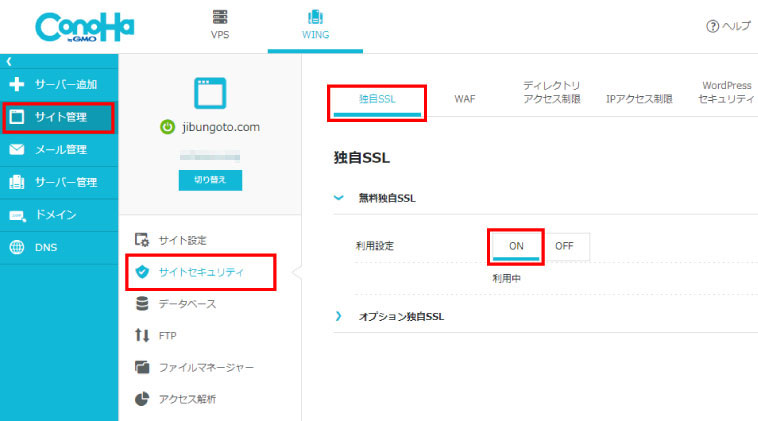The width and height of the screenshot is (758, 421).
Task: Collapse the left sidebar with chevron
Action: click(x=8, y=62)
